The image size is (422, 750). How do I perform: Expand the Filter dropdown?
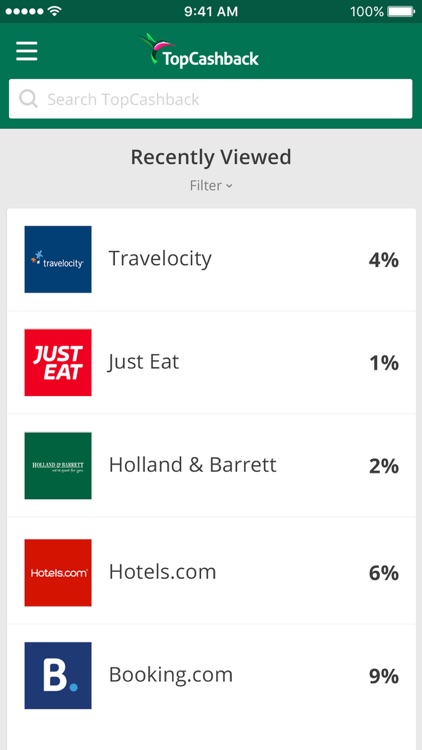pyautogui.click(x=211, y=186)
